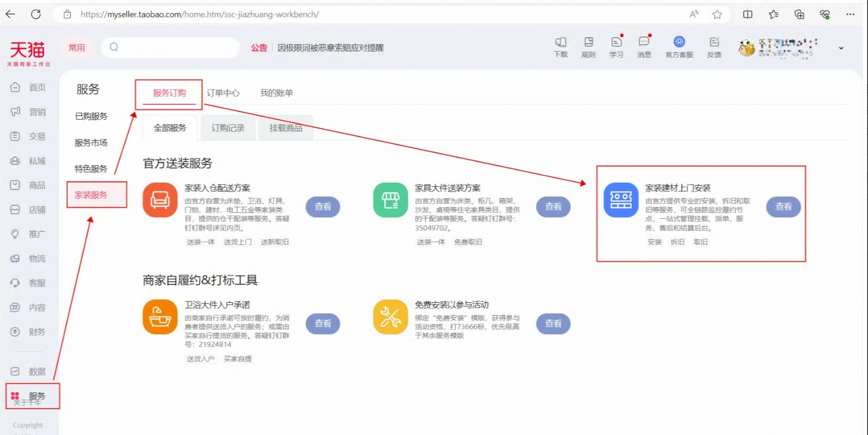Select 已购服务 in the service submenu

[91, 116]
